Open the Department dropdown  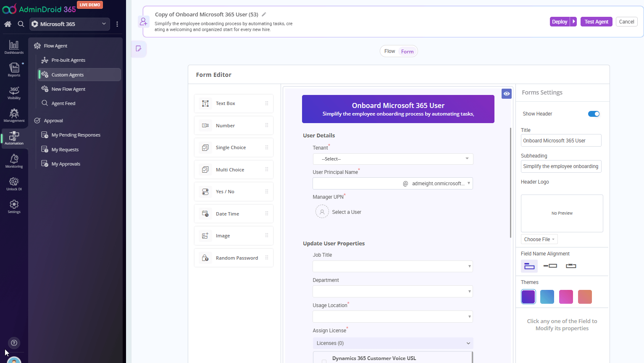(x=393, y=292)
